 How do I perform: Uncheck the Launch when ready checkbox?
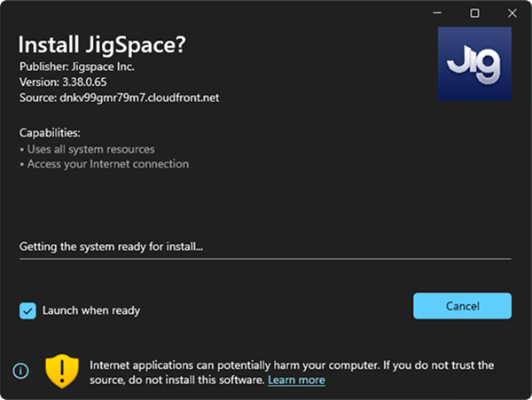click(x=27, y=310)
